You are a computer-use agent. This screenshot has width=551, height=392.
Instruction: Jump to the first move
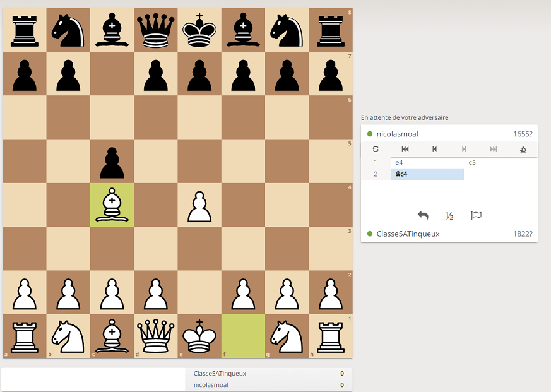(405, 149)
